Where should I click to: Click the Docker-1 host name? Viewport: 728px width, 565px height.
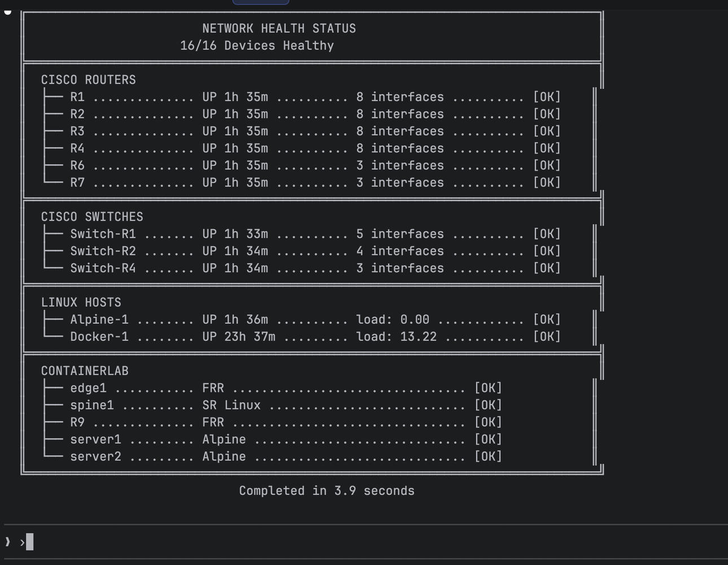coord(99,337)
